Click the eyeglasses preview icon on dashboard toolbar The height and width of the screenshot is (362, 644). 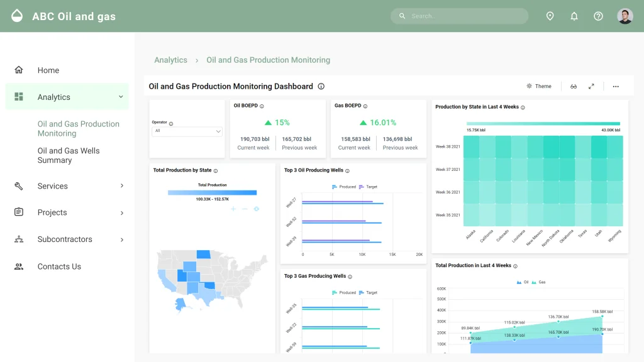(x=573, y=86)
